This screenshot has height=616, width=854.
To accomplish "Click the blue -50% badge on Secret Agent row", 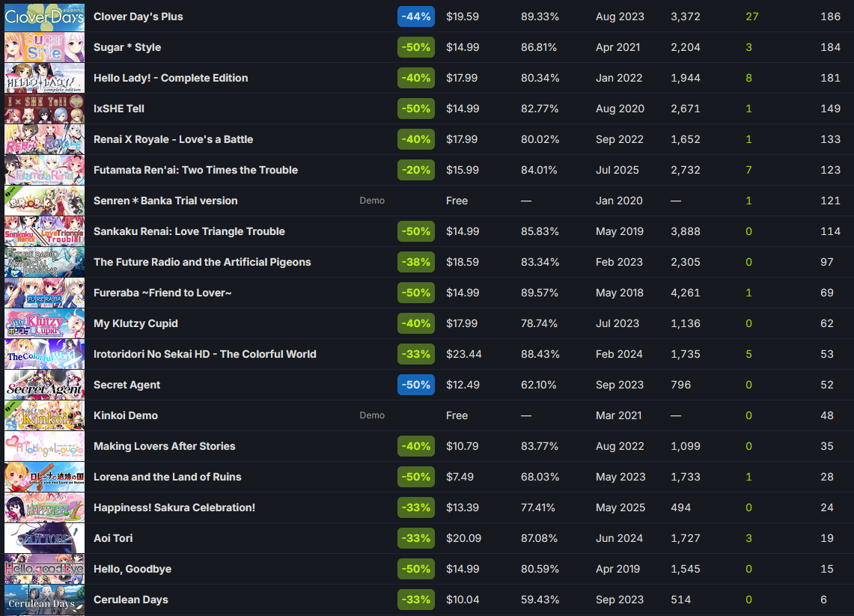I will point(416,385).
